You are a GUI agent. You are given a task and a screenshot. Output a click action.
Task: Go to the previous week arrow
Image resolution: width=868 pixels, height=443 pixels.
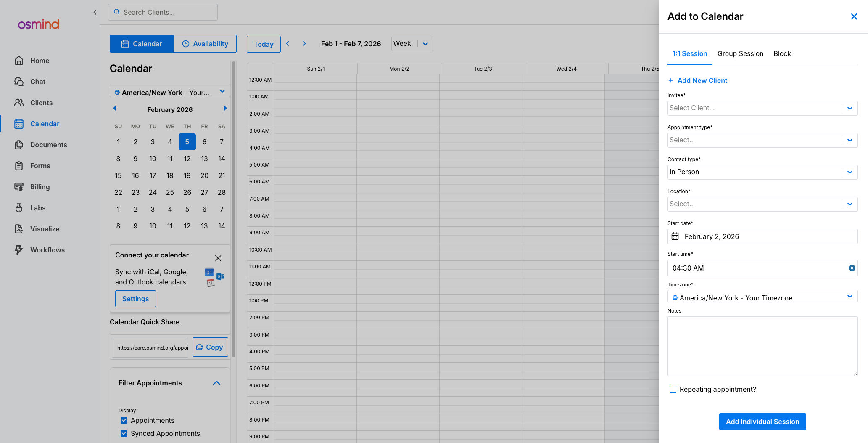(288, 44)
